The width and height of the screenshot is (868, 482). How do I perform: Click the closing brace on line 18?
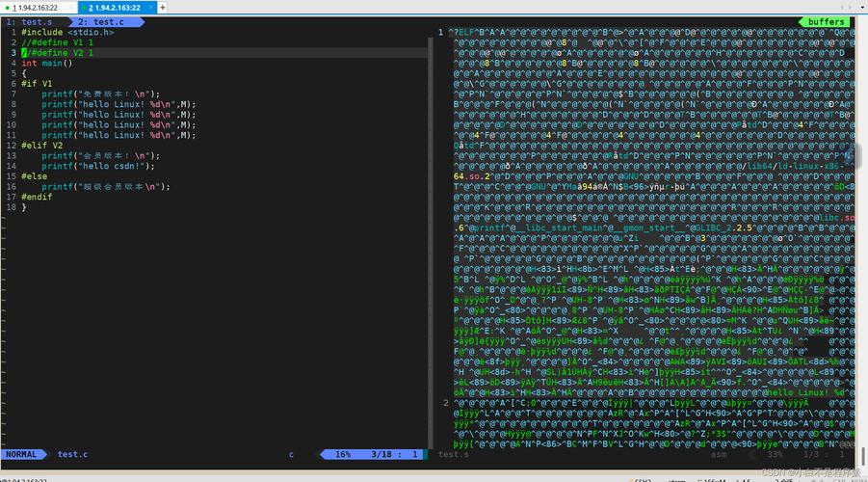tap(24, 207)
